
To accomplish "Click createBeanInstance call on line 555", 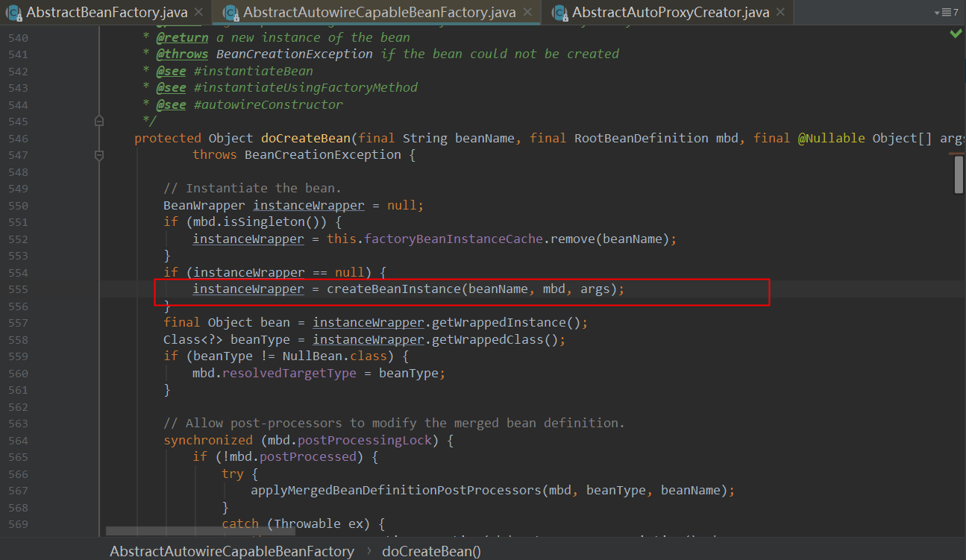I will (393, 289).
